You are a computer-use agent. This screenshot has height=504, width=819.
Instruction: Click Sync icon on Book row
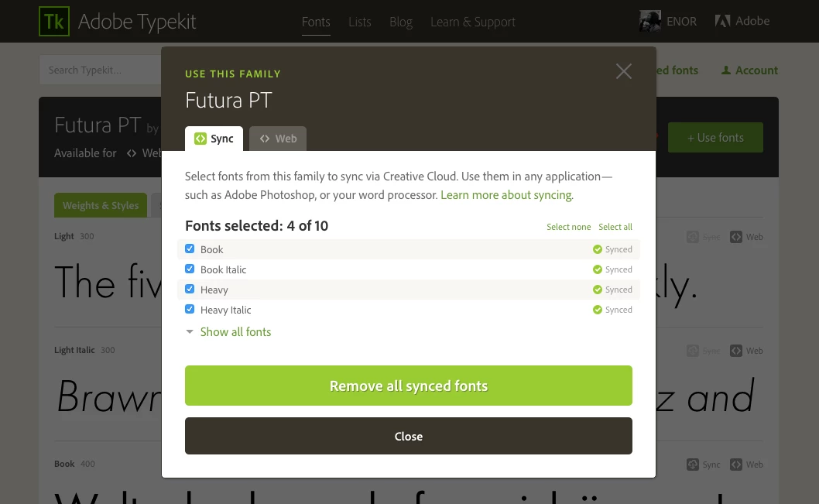[x=693, y=465]
